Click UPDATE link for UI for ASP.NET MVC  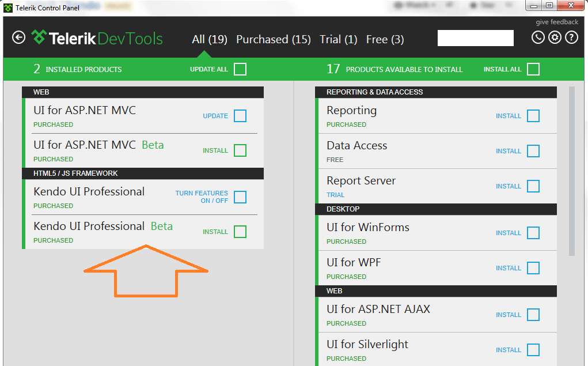pyautogui.click(x=215, y=116)
